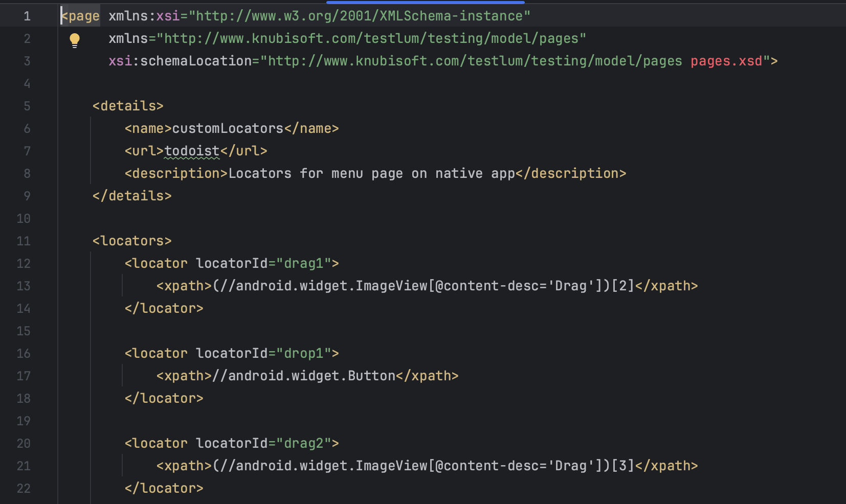Click the customLocators name text
The height and width of the screenshot is (504, 846).
click(x=228, y=128)
